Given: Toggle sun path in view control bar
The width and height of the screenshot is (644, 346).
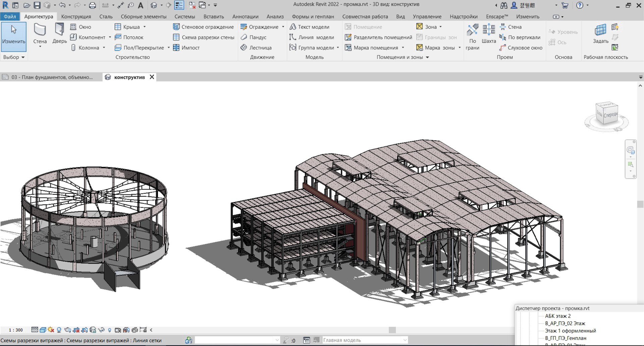Looking at the screenshot, I should coord(51,330).
